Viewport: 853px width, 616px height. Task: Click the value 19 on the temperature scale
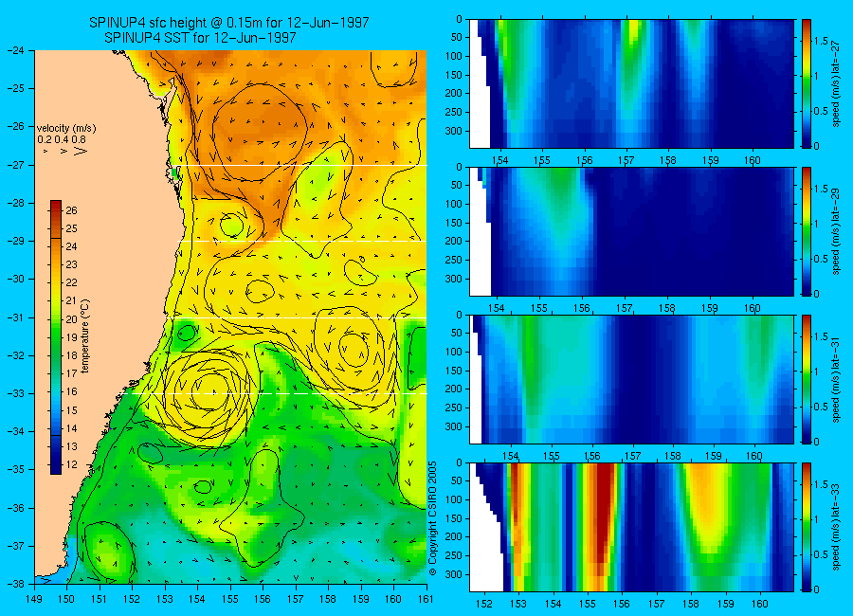[71, 337]
